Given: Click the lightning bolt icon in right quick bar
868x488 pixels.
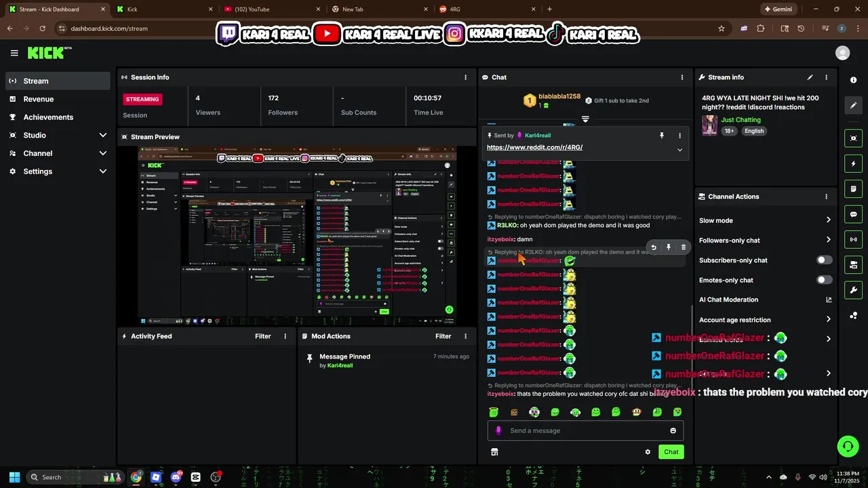Looking at the screenshot, I should coord(853,163).
